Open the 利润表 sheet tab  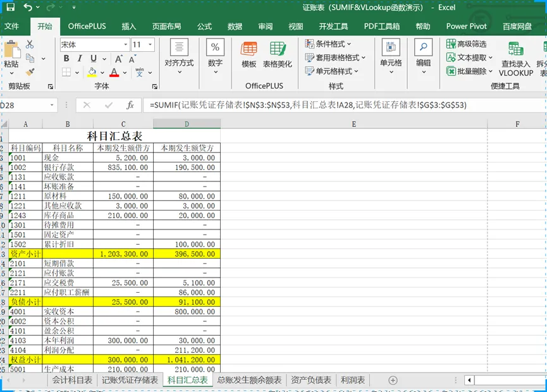[353, 380]
